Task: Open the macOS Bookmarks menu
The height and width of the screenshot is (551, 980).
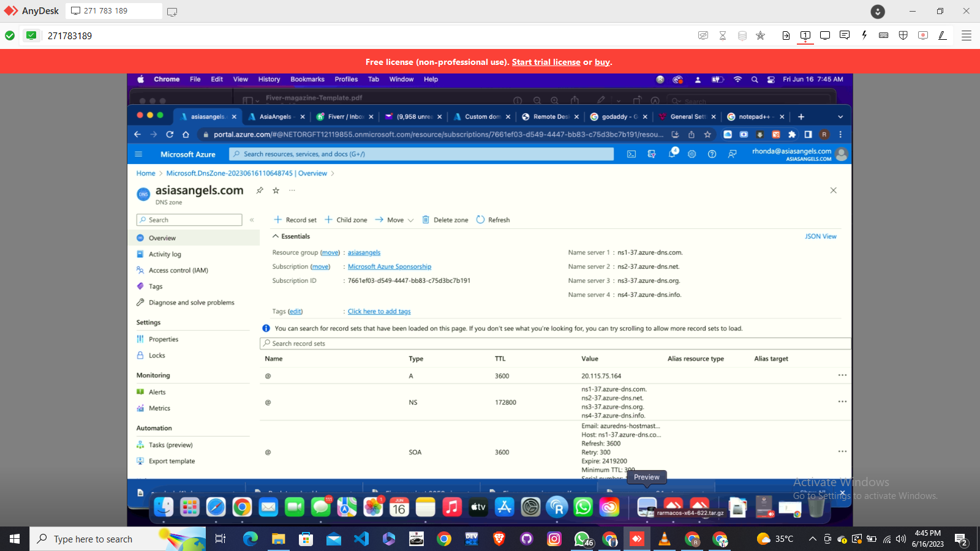Action: (x=307, y=80)
